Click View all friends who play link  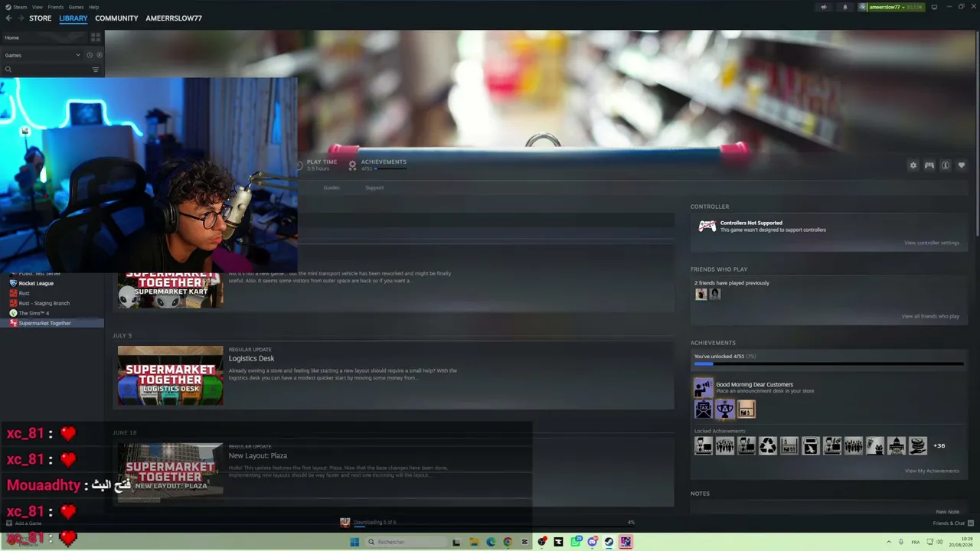click(x=930, y=316)
